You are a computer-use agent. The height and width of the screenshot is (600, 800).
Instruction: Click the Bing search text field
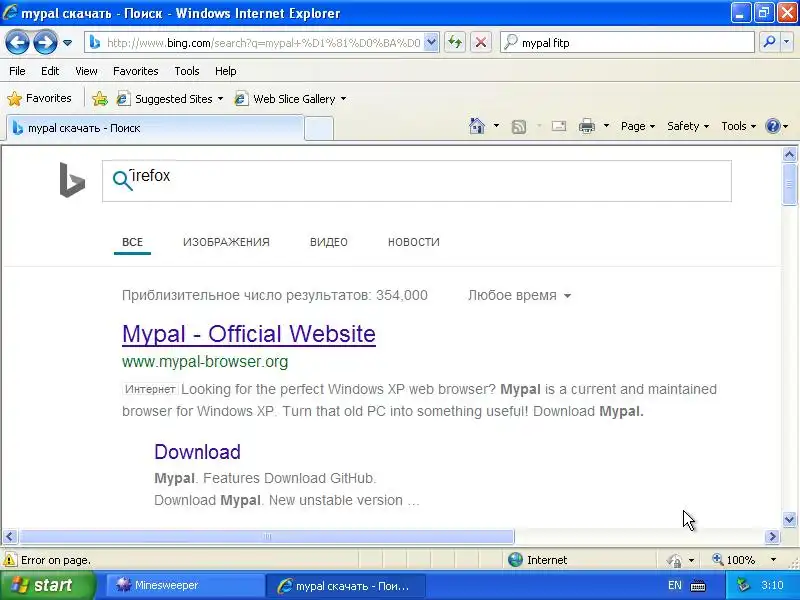[417, 181]
